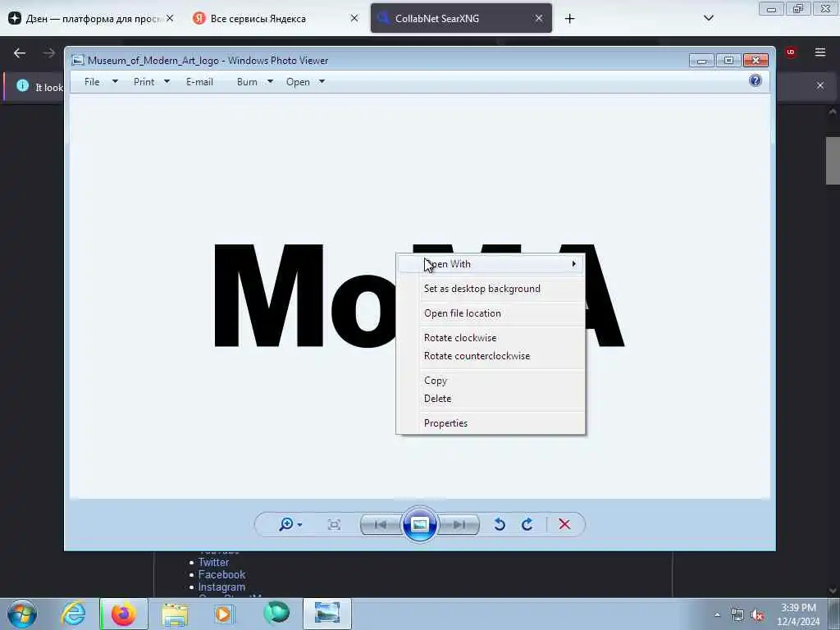840x630 pixels.
Task: Open the Burn menu
Action: coord(247,81)
